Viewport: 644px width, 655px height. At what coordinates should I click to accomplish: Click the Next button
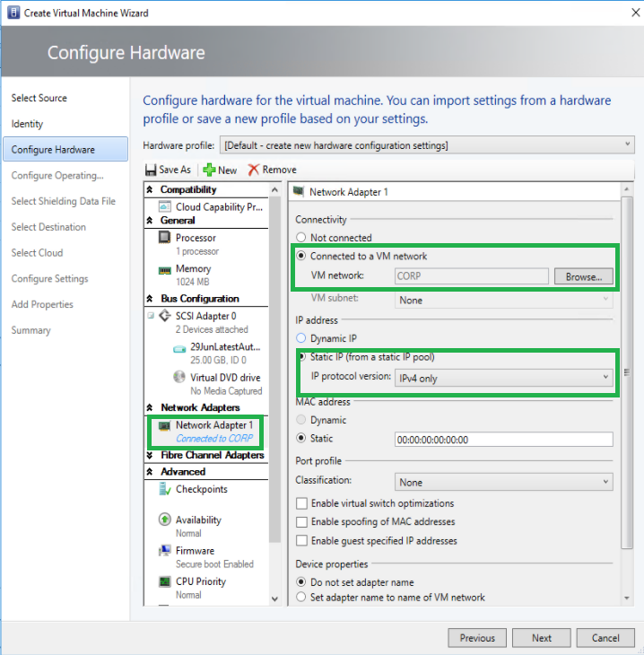(x=541, y=637)
